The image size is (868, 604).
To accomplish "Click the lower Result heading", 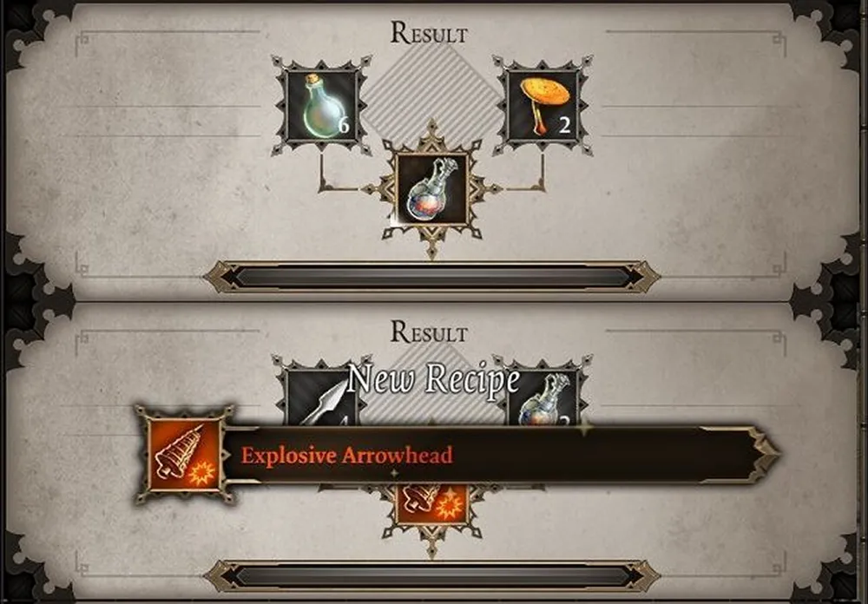I will (x=429, y=332).
